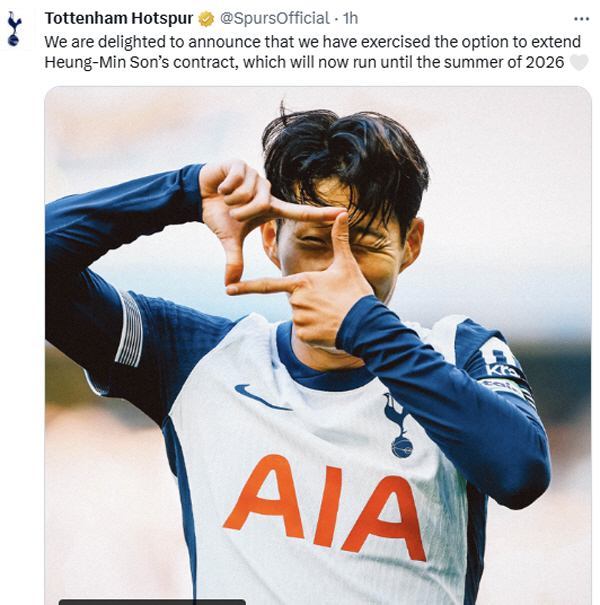Click the gold verified badge

point(206,19)
